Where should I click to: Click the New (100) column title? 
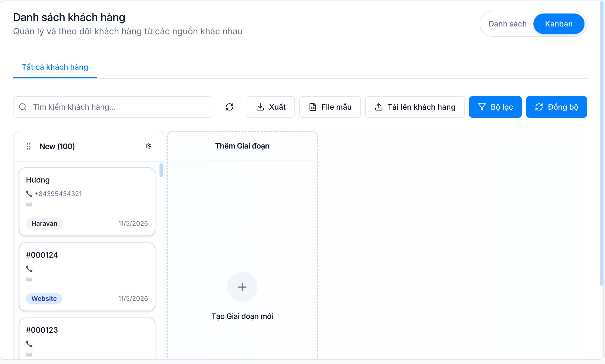(57, 146)
